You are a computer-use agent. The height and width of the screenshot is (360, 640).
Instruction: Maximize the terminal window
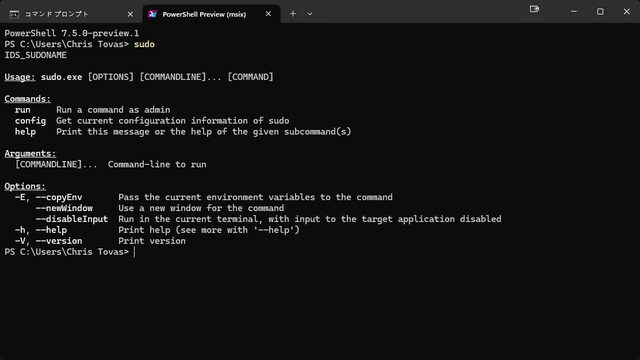point(600,12)
